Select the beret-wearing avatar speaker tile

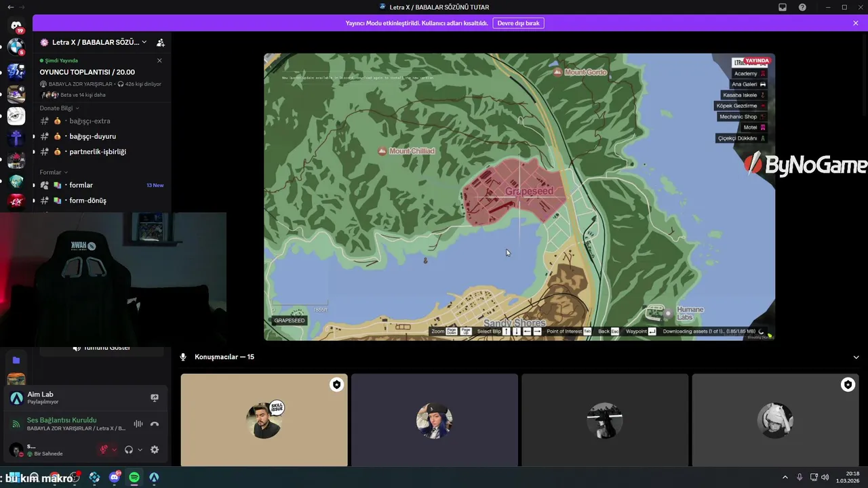tap(435, 420)
